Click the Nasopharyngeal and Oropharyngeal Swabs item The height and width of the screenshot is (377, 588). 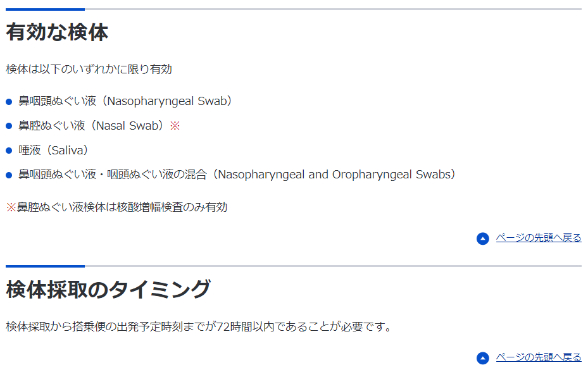pyautogui.click(x=237, y=175)
